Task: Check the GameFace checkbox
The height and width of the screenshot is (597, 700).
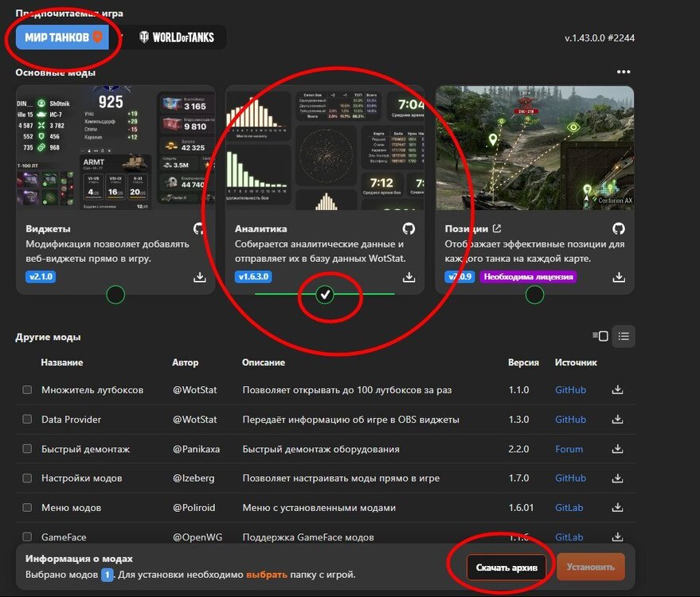Action: (x=27, y=537)
